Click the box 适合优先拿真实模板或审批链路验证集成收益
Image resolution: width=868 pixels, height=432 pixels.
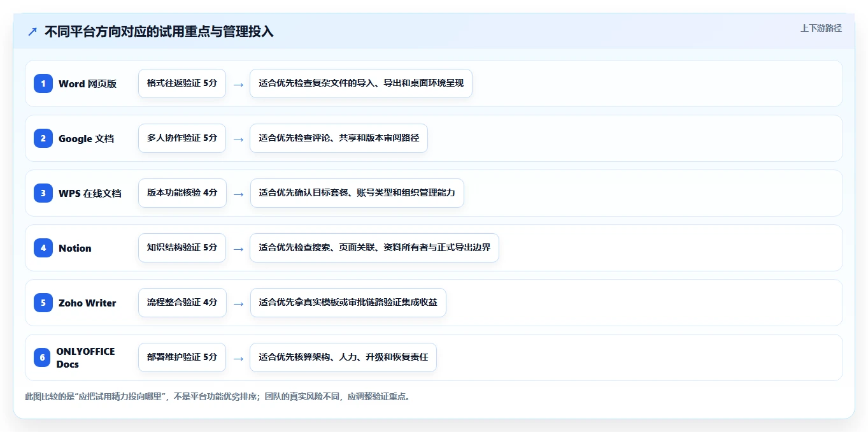click(348, 303)
